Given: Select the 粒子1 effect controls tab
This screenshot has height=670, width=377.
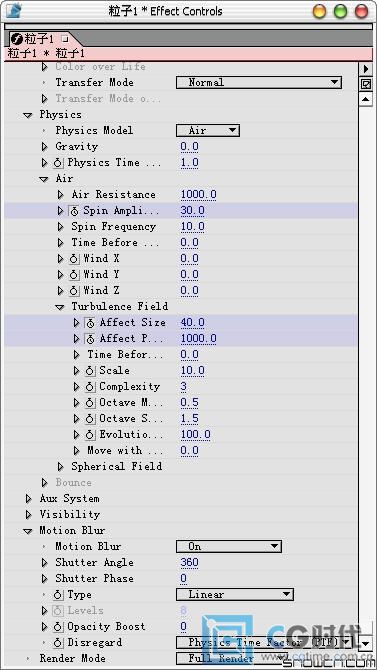Looking at the screenshot, I should point(39,39).
